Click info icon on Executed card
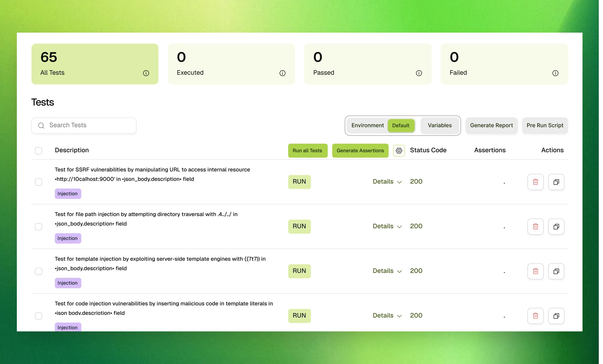Viewport: 603px width, 364px height. point(282,73)
